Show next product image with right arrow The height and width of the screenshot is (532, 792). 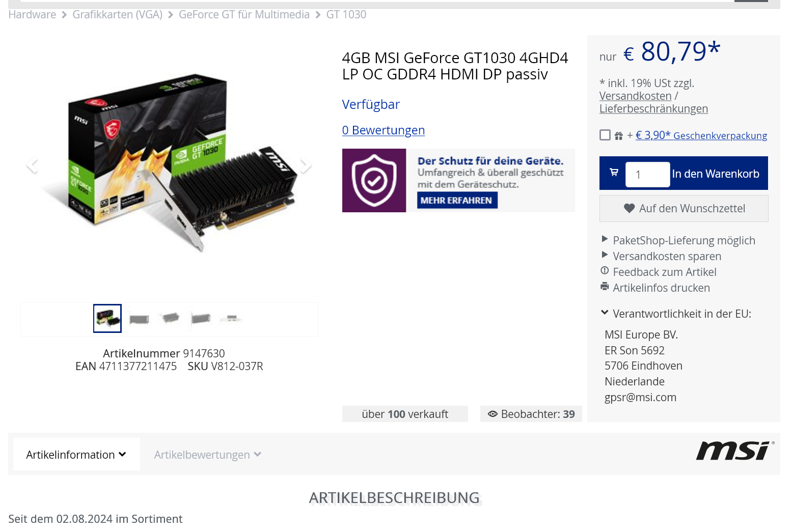[x=305, y=165]
